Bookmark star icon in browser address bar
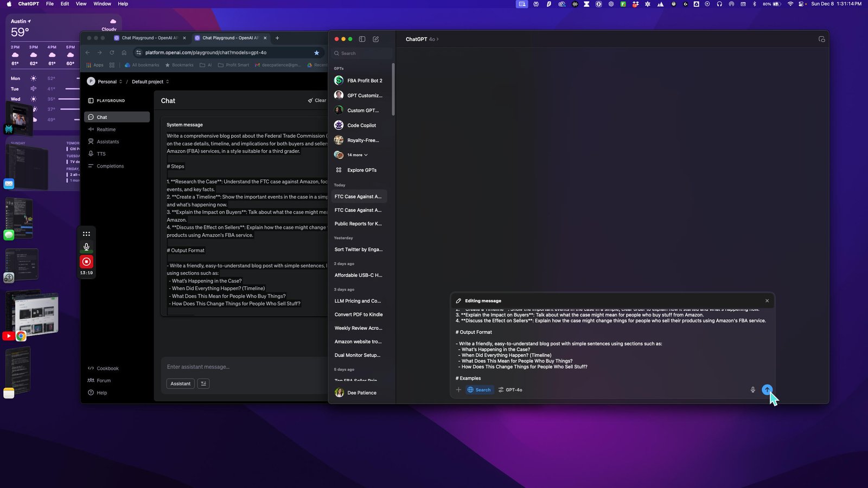This screenshot has width=868, height=488. tap(317, 53)
